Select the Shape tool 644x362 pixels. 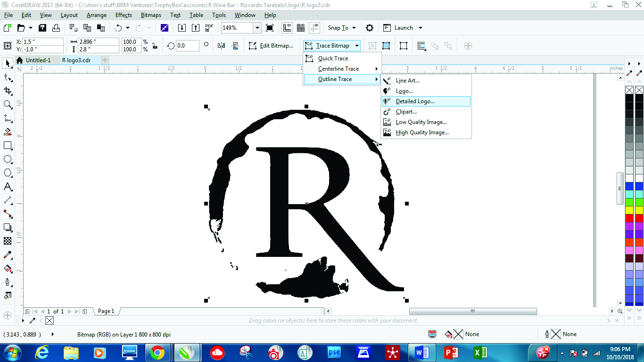pyautogui.click(x=8, y=77)
